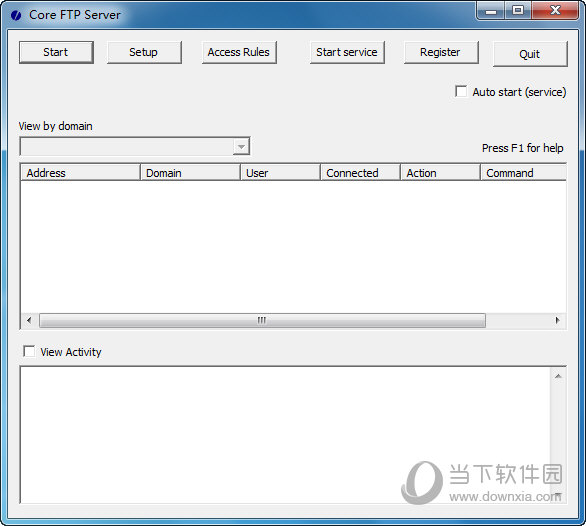Quit the Core FTP Server
Viewport: 586px width, 526px height.
click(x=530, y=54)
